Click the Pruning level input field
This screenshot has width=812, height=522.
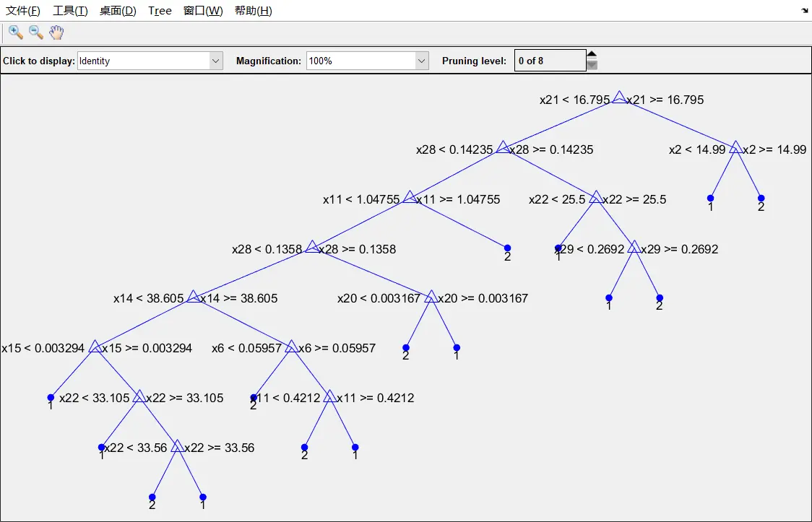click(x=550, y=61)
